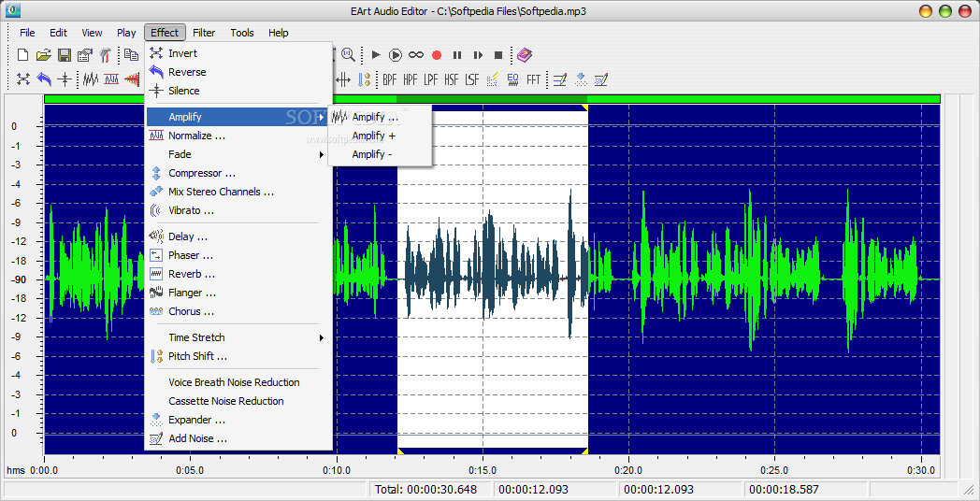Toggle the infinity loop playback button
980x501 pixels.
[x=416, y=55]
